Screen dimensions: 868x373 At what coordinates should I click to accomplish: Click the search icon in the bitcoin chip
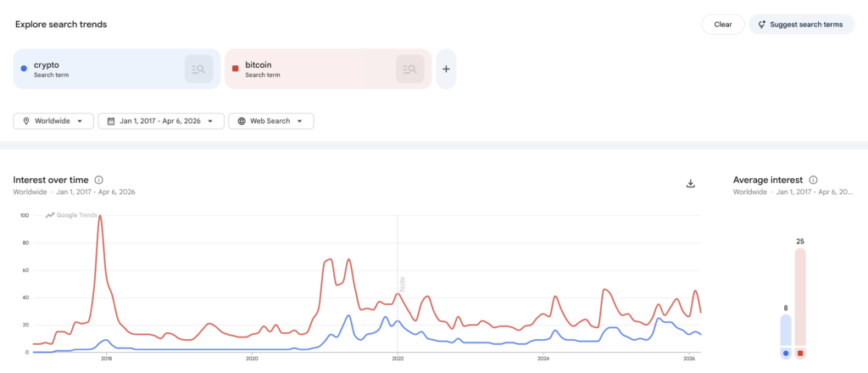click(409, 69)
